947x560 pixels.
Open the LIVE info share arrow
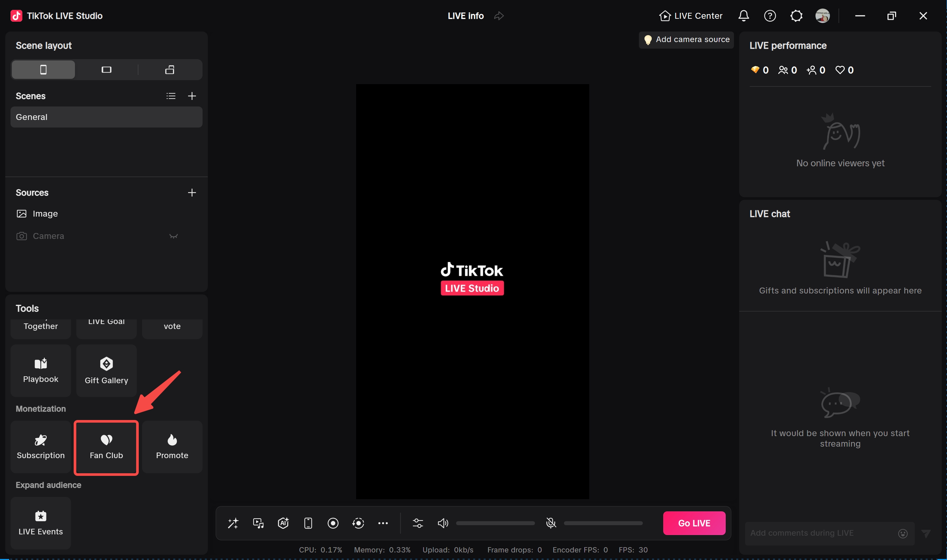click(498, 16)
